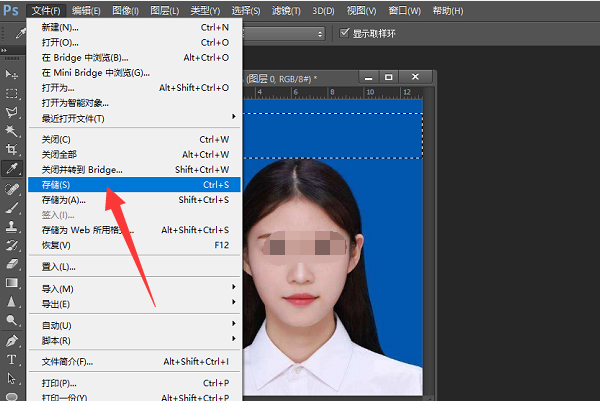Image resolution: width=600 pixels, height=401 pixels.
Task: Select the Polygonal Lasso tool
Action: pos(11,112)
